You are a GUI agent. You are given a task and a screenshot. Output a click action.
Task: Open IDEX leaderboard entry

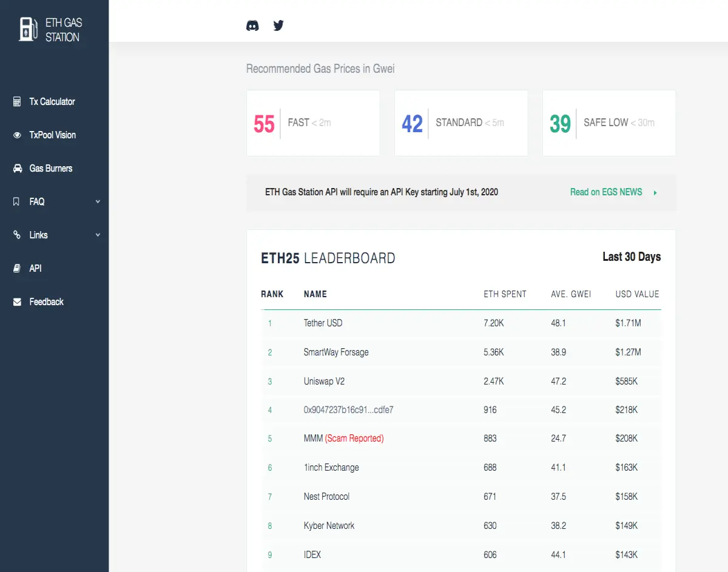tap(312, 555)
